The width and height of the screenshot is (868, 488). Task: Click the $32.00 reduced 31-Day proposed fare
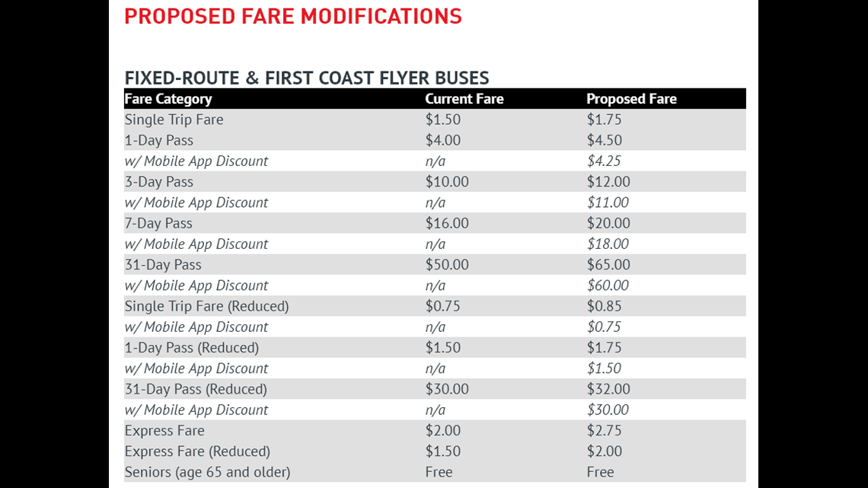click(x=608, y=389)
